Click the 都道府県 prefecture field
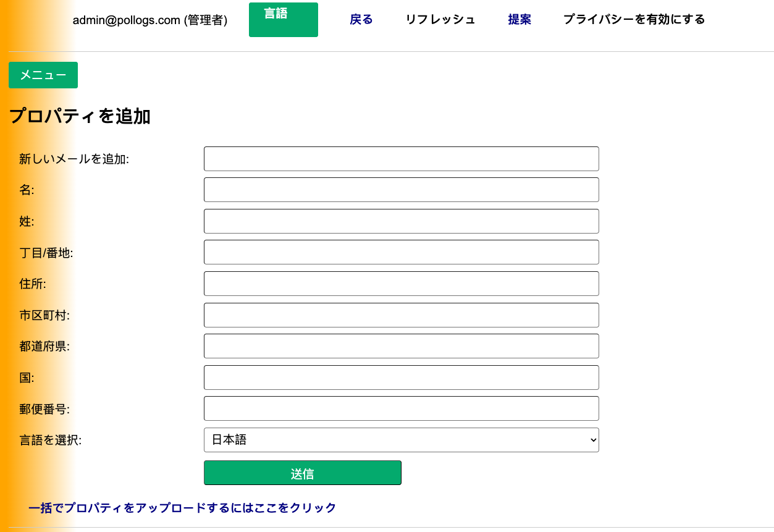The image size is (774, 532). [401, 345]
